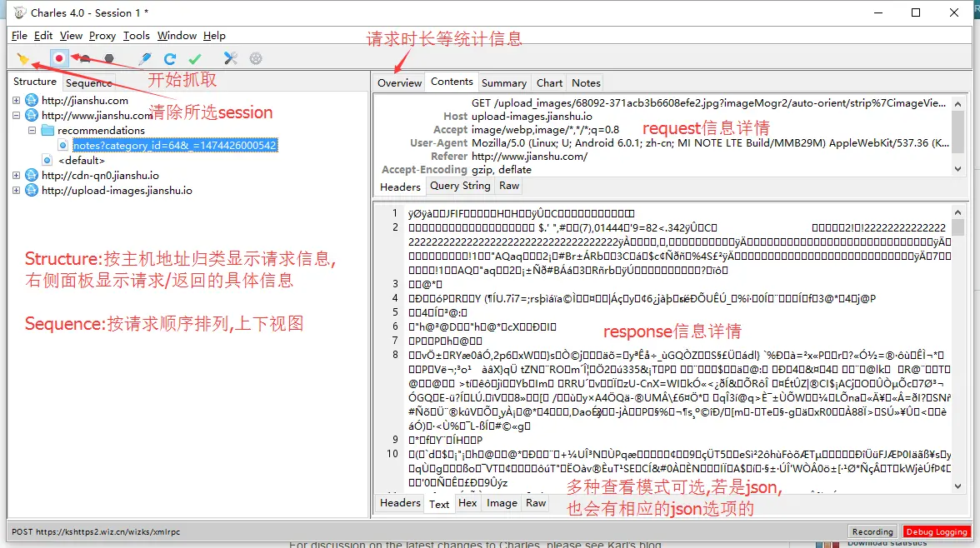This screenshot has height=548, width=980.
Task: Open Tools using the wrench icon
Action: pos(229,58)
